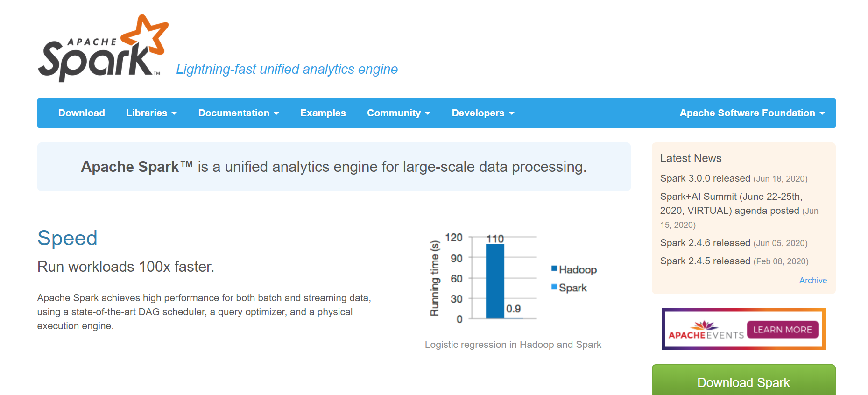Screen dimensions: 868x395
Task: Click the Apache Events flower icon
Action: 704,325
